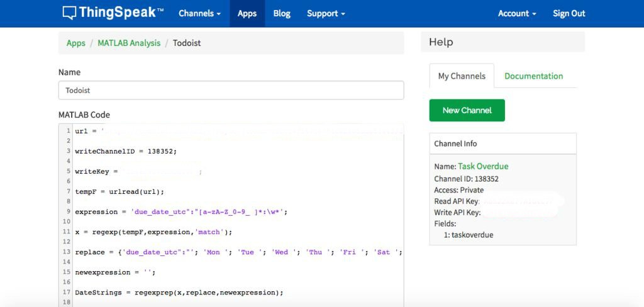Click the Name input field
This screenshot has height=307, width=644.
click(231, 90)
